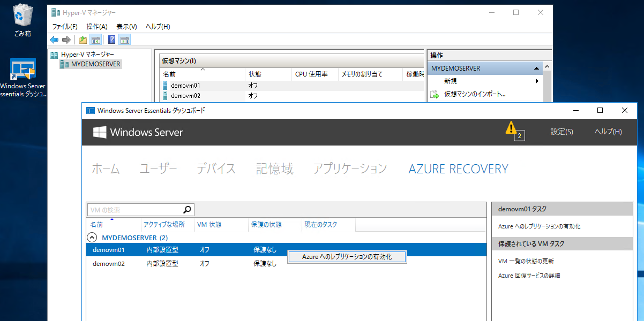Maximize the Dashboard window
Screen dimensions: 644x321
point(600,110)
